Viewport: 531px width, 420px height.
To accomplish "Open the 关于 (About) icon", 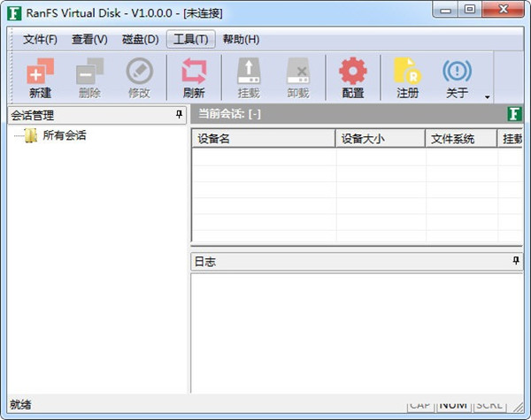I will pos(458,78).
